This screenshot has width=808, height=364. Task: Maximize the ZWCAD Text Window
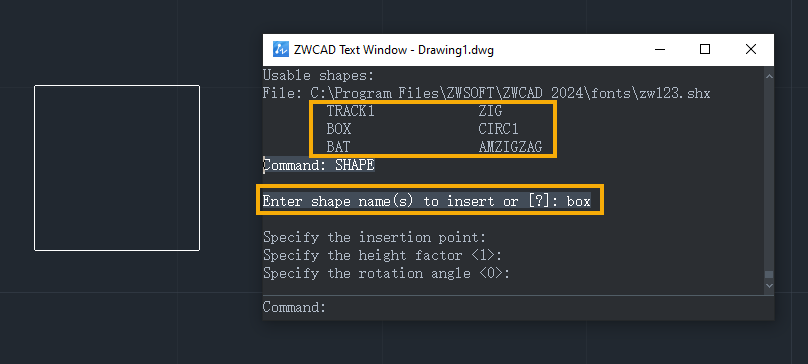[x=705, y=49]
